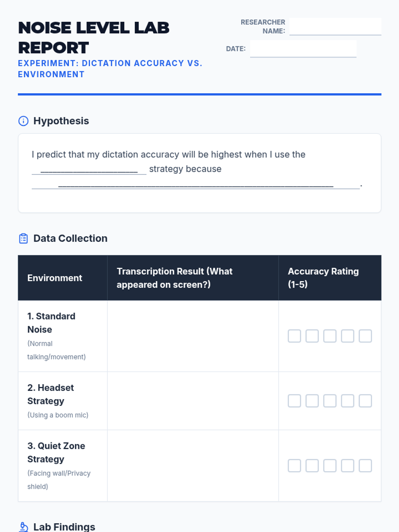Check second accuracy box for Headset Strategy
This screenshot has width=399, height=532.
click(312, 401)
